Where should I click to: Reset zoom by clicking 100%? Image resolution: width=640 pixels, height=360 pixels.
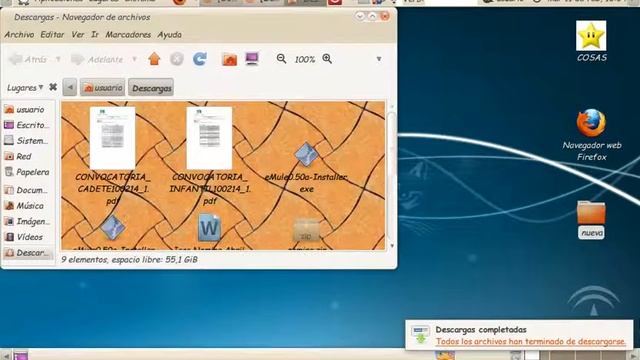click(304, 60)
